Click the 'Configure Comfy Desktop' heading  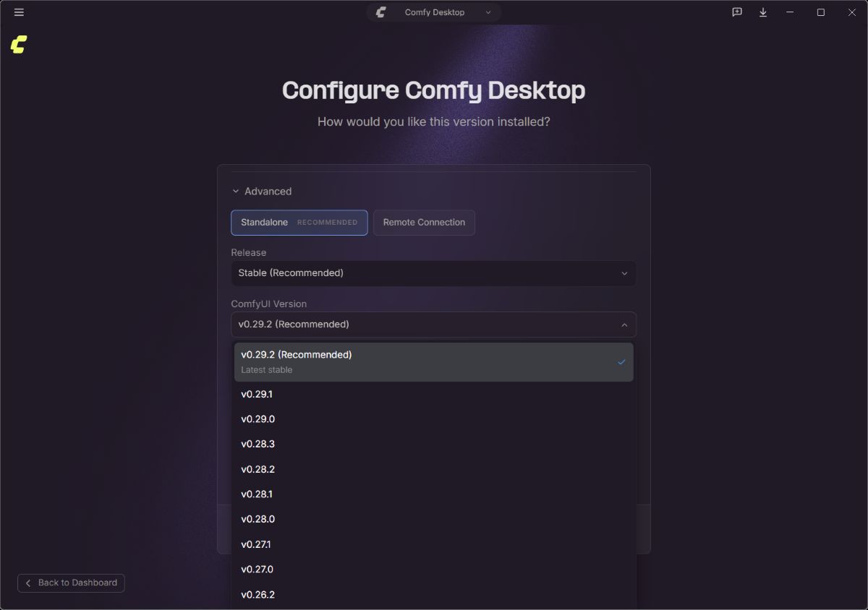point(434,90)
